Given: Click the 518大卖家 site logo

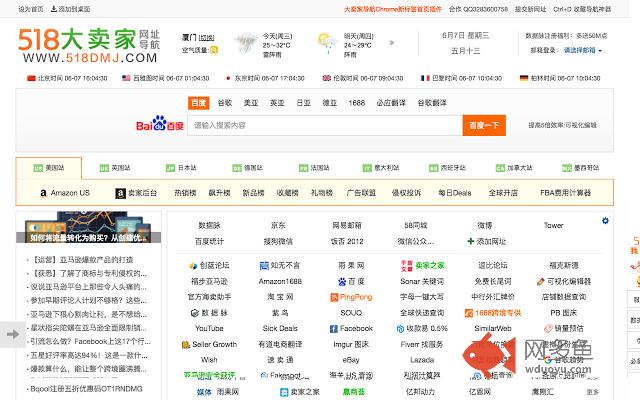Looking at the screenshot, I should (x=89, y=45).
